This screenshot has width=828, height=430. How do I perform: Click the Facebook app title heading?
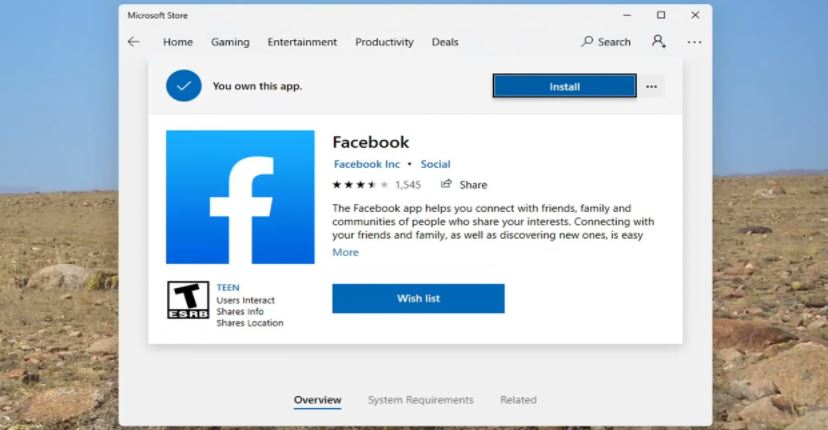pos(371,142)
